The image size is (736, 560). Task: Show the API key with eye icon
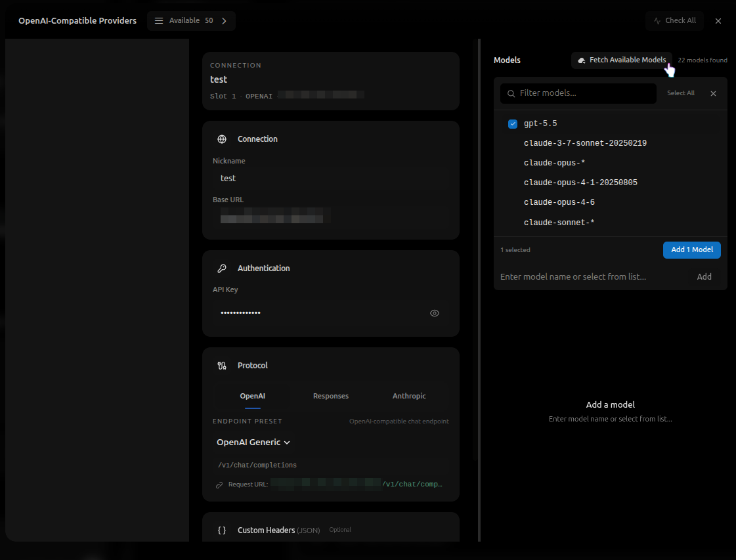pyautogui.click(x=435, y=313)
